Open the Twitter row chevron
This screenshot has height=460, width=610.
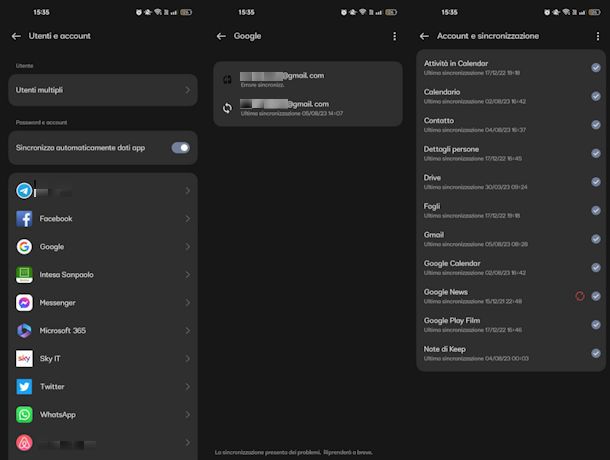click(x=188, y=386)
